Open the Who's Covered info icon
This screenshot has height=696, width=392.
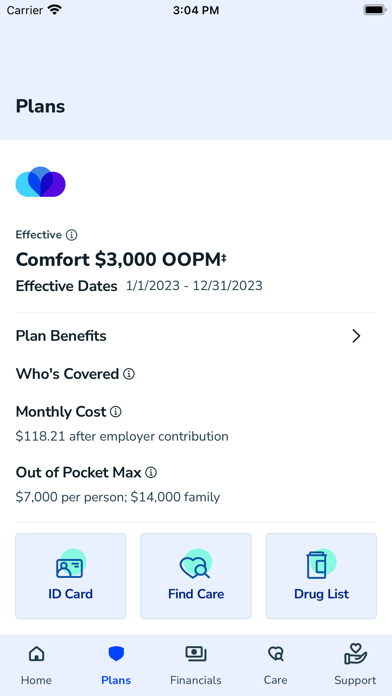[129, 374]
